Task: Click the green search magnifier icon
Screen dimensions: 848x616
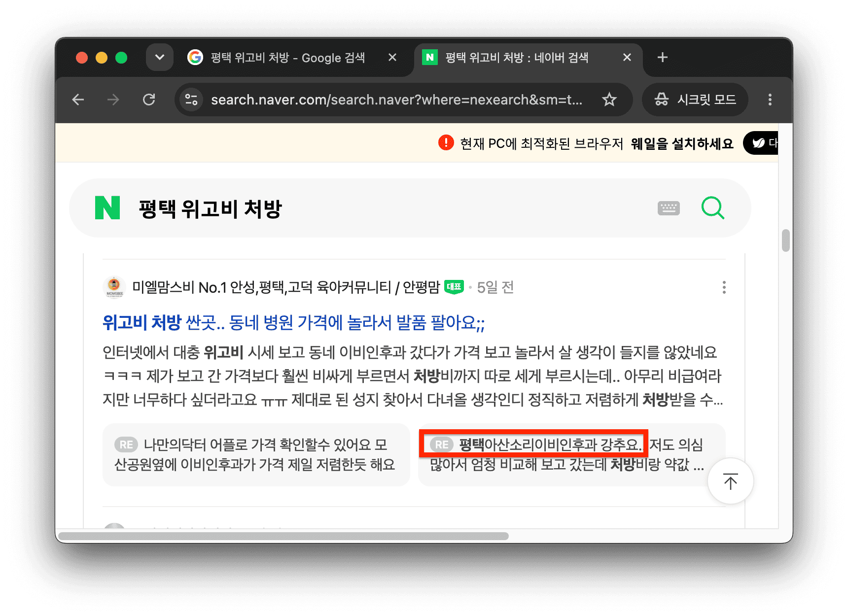Action: (x=713, y=208)
